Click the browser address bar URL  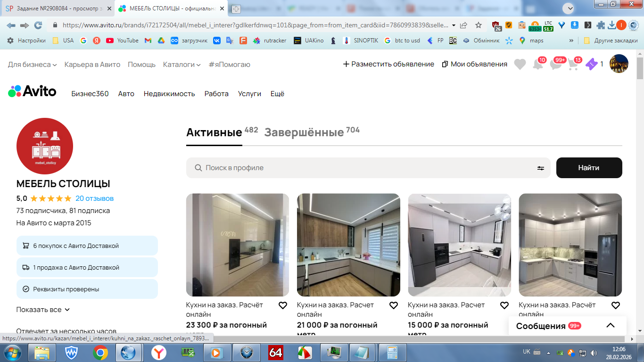tap(255, 25)
